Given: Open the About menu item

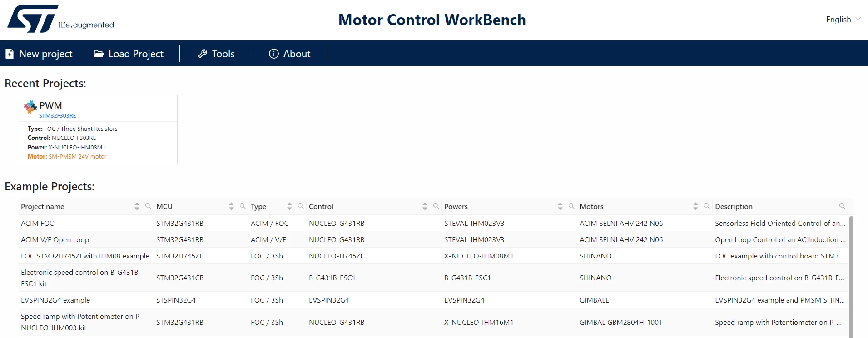Looking at the screenshot, I should point(290,54).
